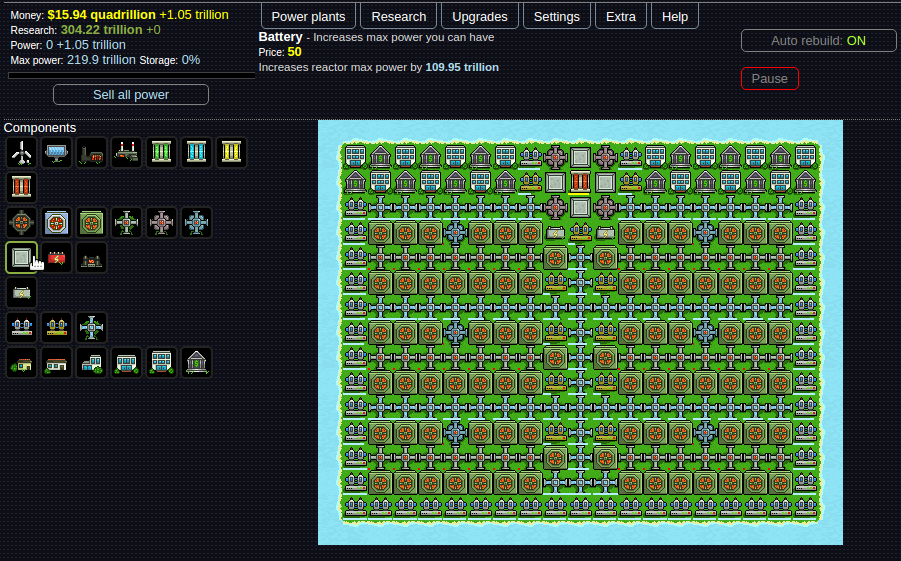The width and height of the screenshot is (901, 561).
Task: Select the coal plant component
Action: [92, 153]
